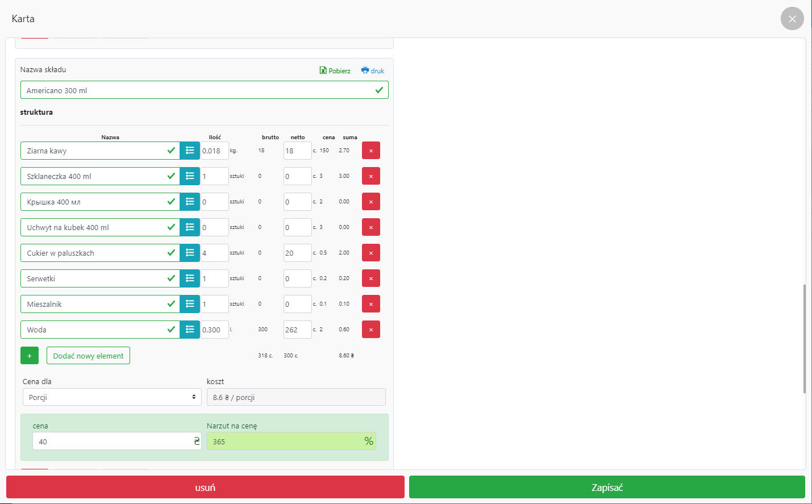Close the Karta dialog
Viewport: 812px width, 504px height.
[792, 19]
